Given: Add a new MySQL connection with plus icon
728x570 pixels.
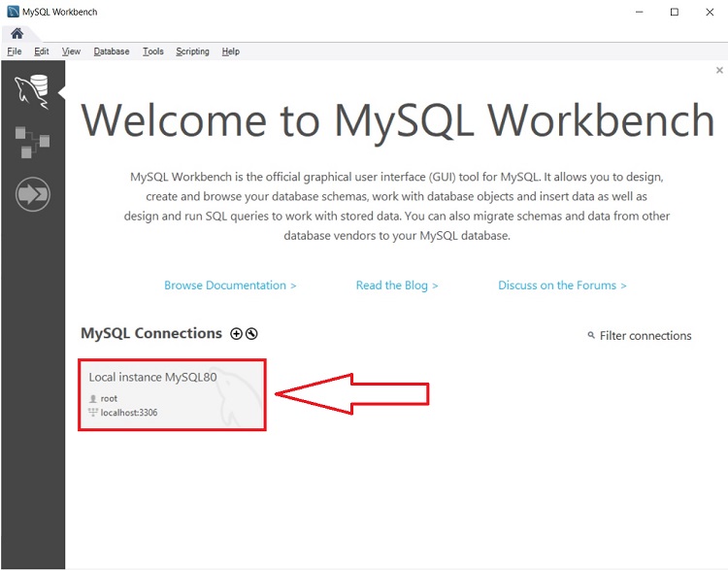Looking at the screenshot, I should click(236, 333).
